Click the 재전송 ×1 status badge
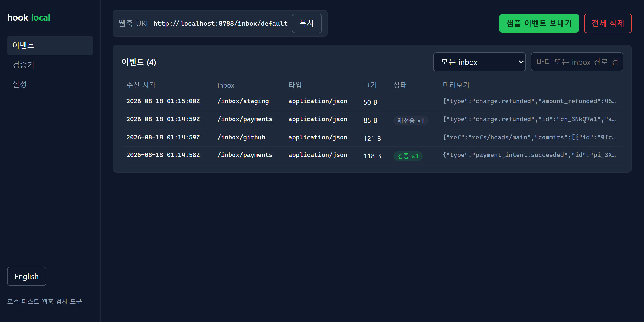 point(411,120)
